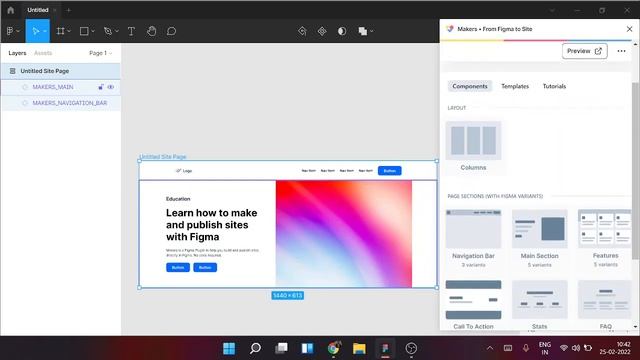Hide the MAKERS_MAIN layer
This screenshot has width=640, height=360.
[111, 87]
